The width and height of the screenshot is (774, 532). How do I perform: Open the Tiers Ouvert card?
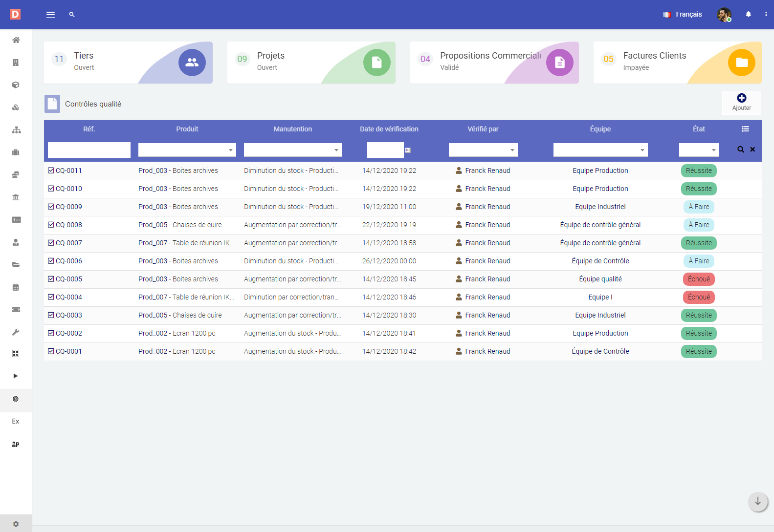coord(128,63)
